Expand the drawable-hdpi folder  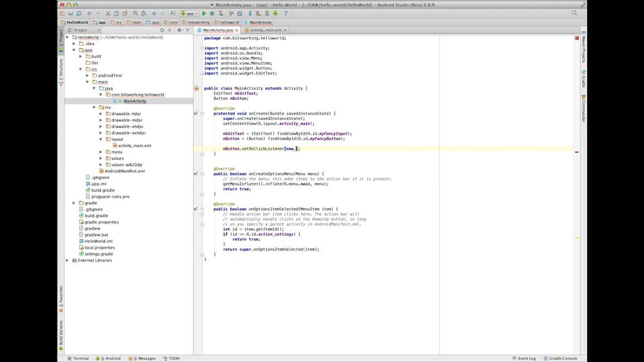(100, 114)
